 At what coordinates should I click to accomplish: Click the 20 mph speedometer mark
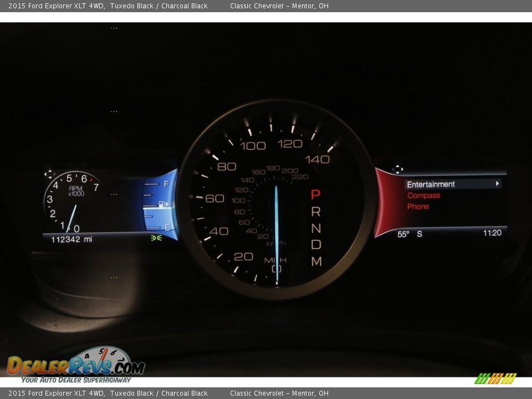243,257
